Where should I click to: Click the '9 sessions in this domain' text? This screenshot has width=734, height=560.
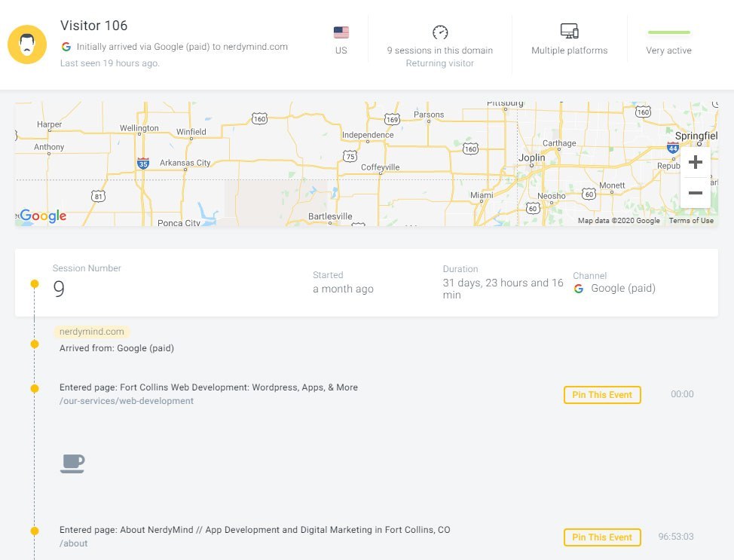point(440,50)
